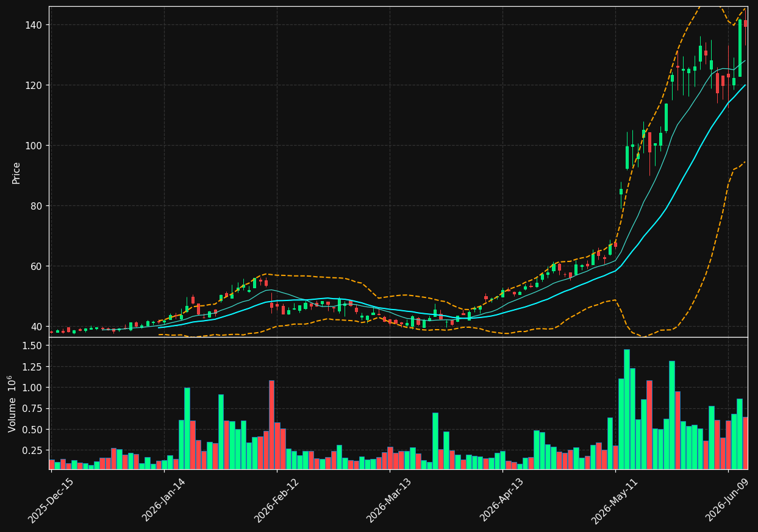The width and height of the screenshot is (758, 532).
Task: Click the Price axis title
Action: click(x=16, y=172)
